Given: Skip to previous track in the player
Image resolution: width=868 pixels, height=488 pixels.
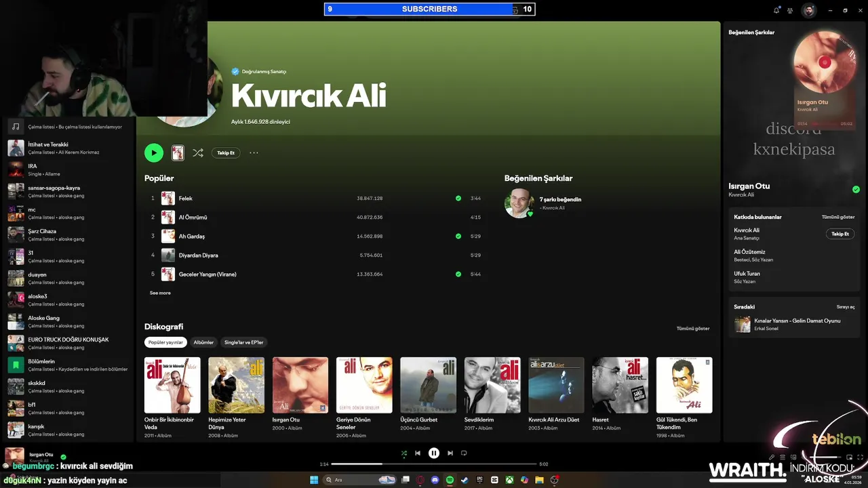Looking at the screenshot, I should 418,453.
